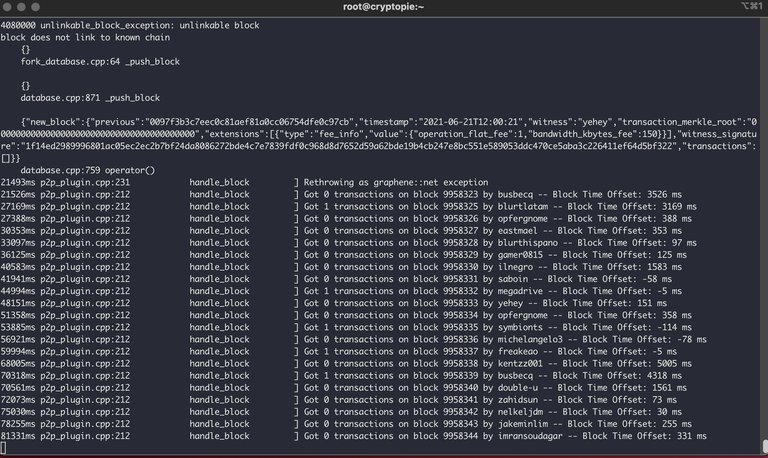Click block number 9958344 in the last log line
This screenshot has height=458, width=768.
point(460,436)
